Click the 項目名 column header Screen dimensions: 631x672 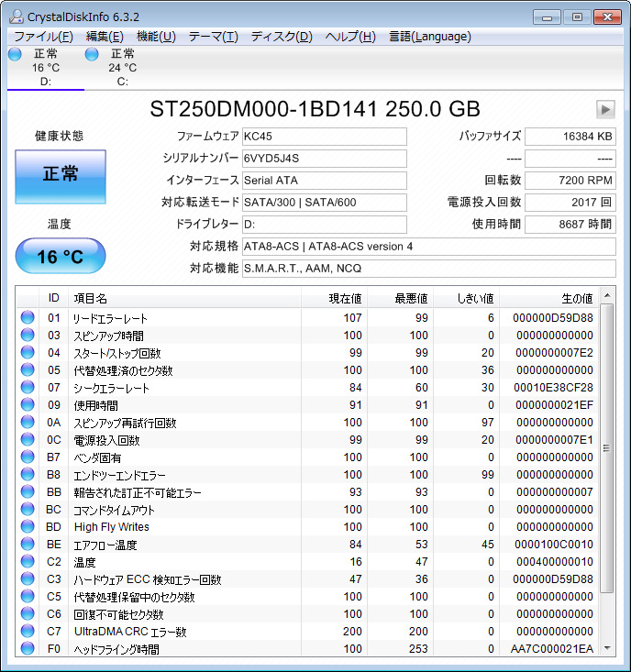point(184,298)
